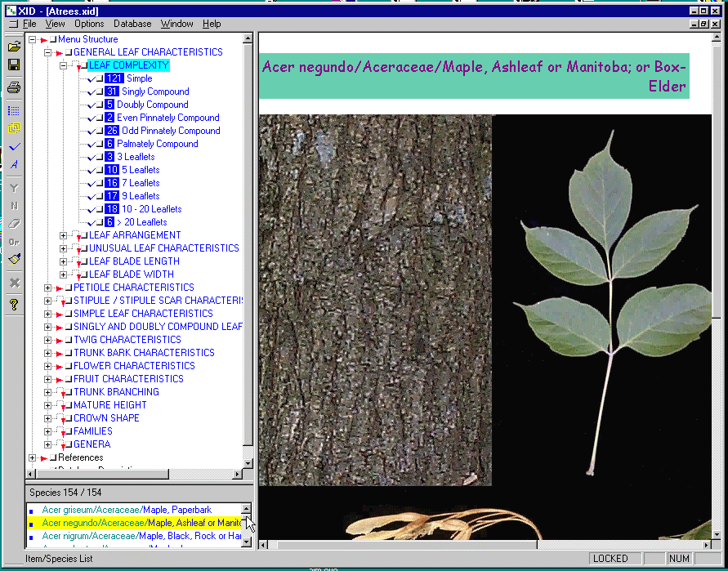This screenshot has width=728, height=571.
Task: Click the paintbrush icon in left toolbar
Action: coord(14,260)
